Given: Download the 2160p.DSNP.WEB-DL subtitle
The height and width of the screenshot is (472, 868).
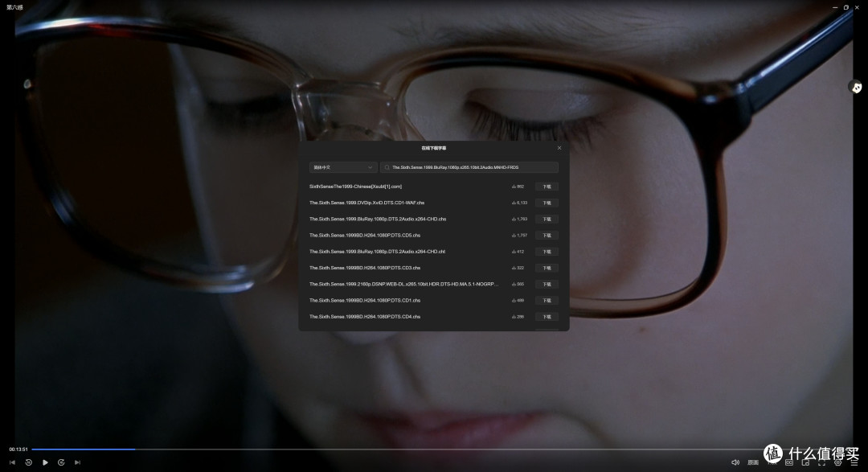Looking at the screenshot, I should coord(547,284).
